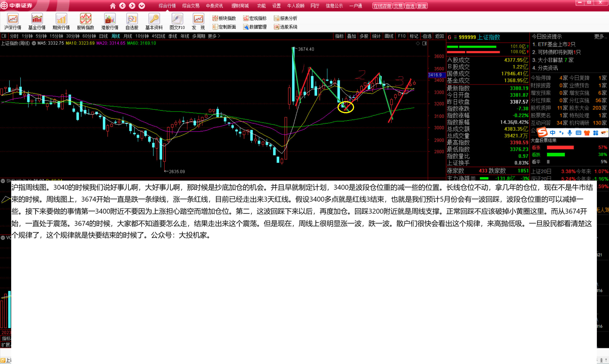Expand the SKD indicator dropdown
Image resolution: width=609 pixels, height=364 pixels.
[3, 181]
